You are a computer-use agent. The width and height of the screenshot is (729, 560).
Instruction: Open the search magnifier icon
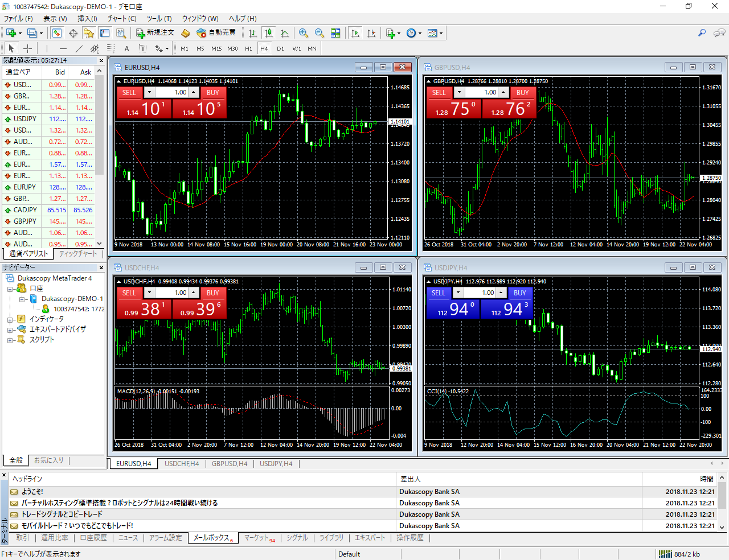coord(702,33)
